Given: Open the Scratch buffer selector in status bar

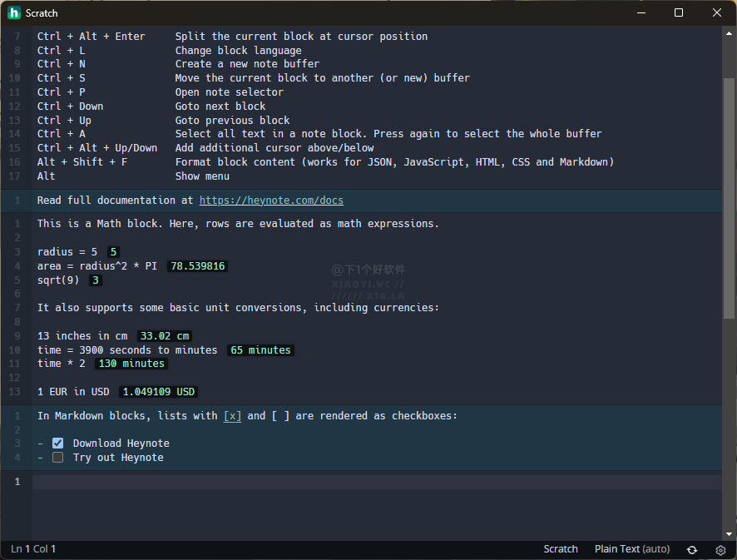Looking at the screenshot, I should (x=560, y=549).
